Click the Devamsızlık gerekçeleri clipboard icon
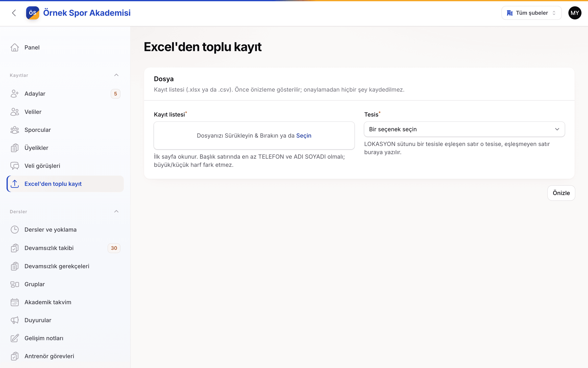This screenshot has height=368, width=588. click(x=14, y=266)
